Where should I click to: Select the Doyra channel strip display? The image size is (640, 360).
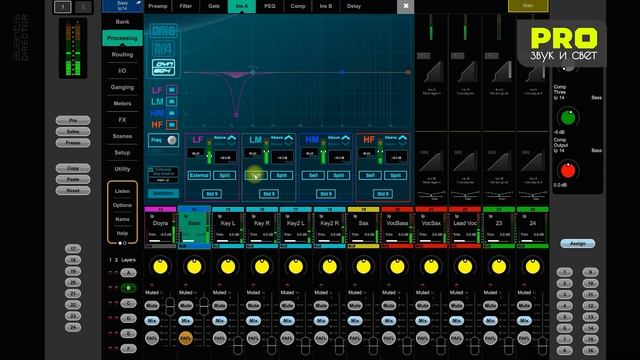[x=160, y=228]
